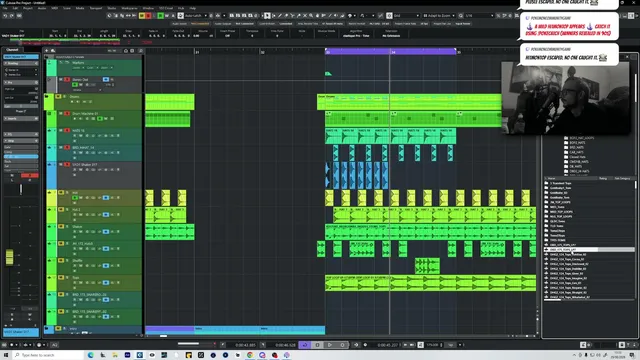Click the highlighted loop file in media results
Image resolution: width=640 pixels, height=360 pixels.
[589, 249]
